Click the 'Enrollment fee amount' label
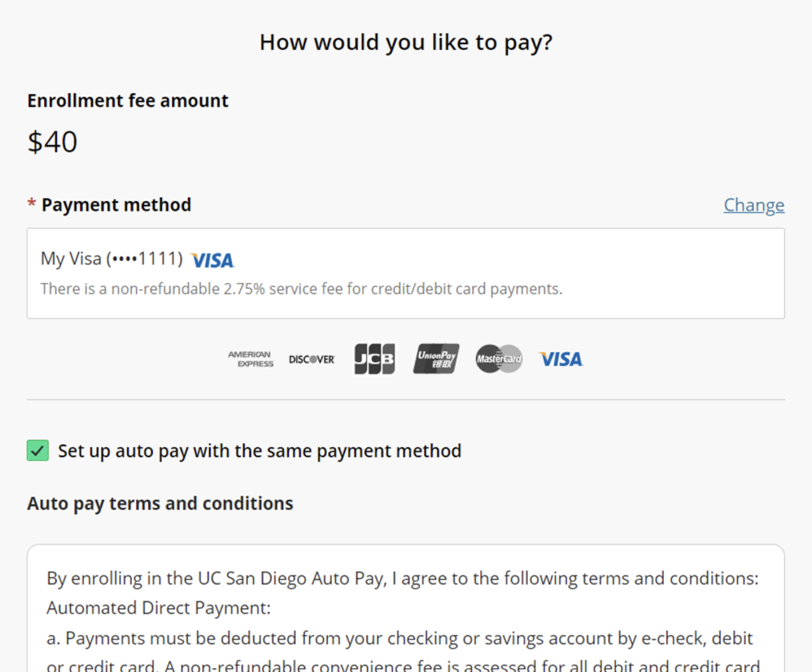Screen dimensions: 812x672 pos(128,101)
